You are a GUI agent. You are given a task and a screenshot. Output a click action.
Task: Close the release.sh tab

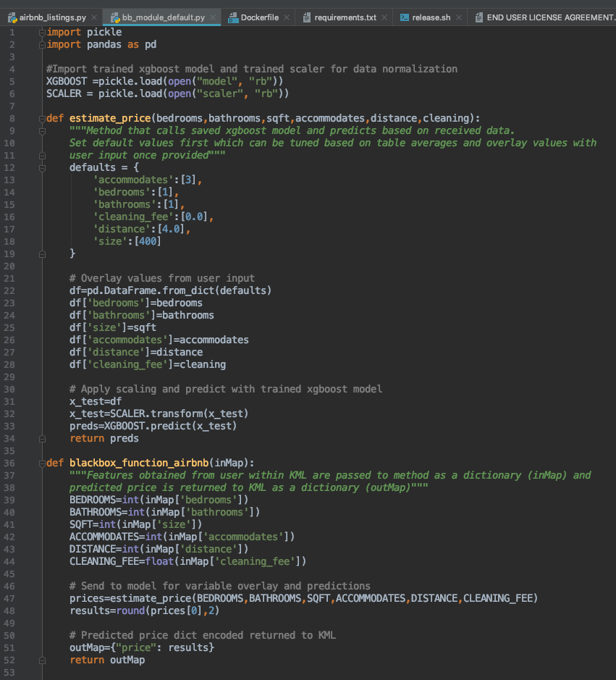pos(459,17)
